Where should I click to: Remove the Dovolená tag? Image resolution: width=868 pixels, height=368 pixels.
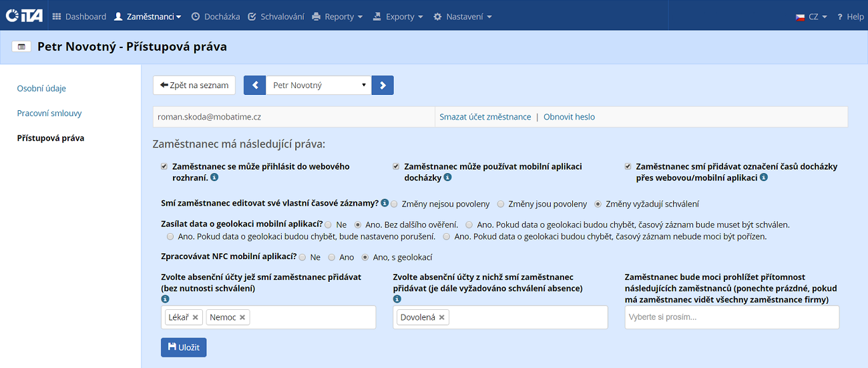coord(442,318)
